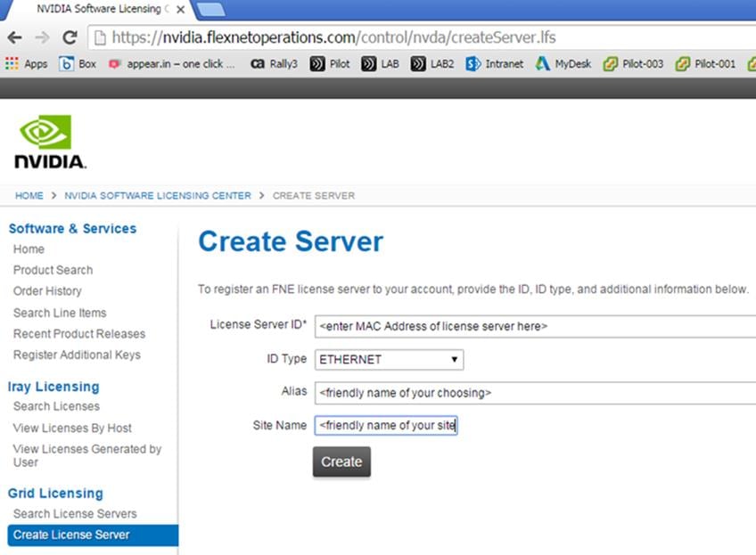
Task: Click the Software & Services heading
Action: pyautogui.click(x=72, y=228)
